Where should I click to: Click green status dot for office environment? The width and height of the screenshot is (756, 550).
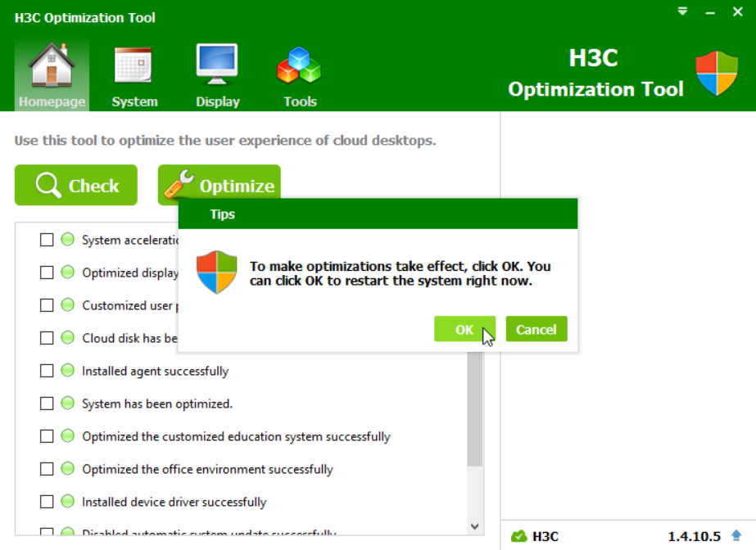tap(67, 468)
